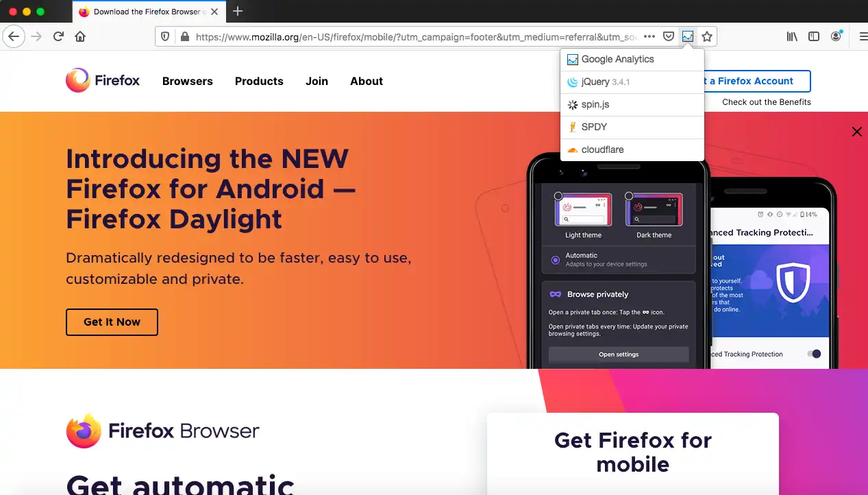The height and width of the screenshot is (495, 868).
Task: Select the Automatic theme radio button
Action: pos(556,260)
